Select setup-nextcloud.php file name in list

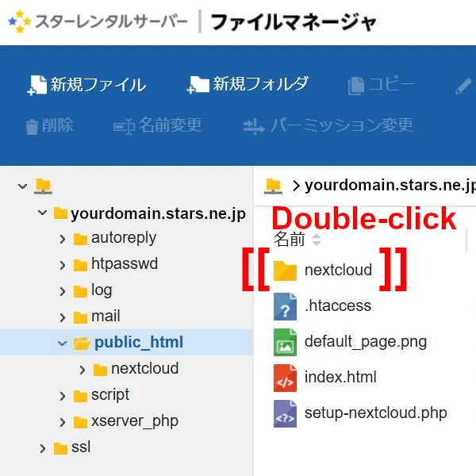376,413
